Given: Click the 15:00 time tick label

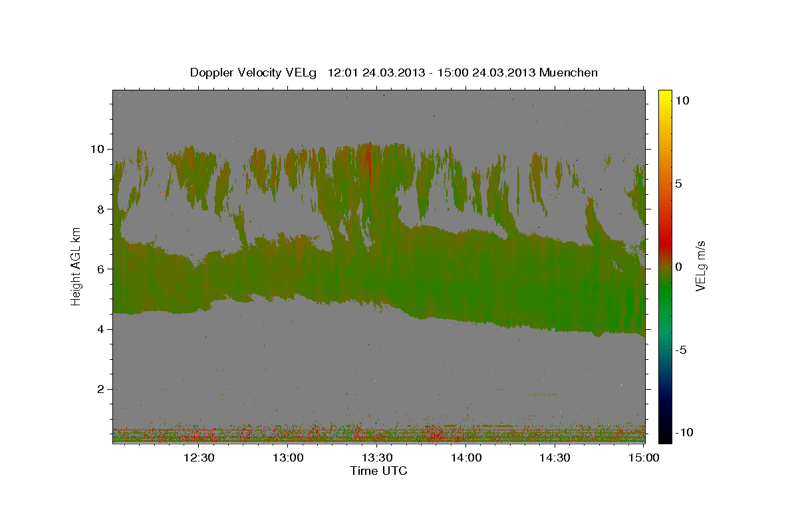Looking at the screenshot, I should click(x=644, y=458).
